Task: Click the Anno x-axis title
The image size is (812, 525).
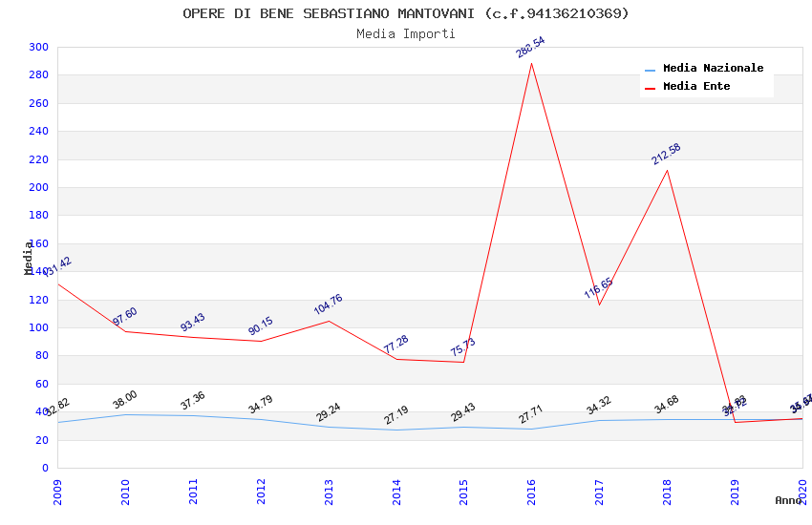Action: 788,500
